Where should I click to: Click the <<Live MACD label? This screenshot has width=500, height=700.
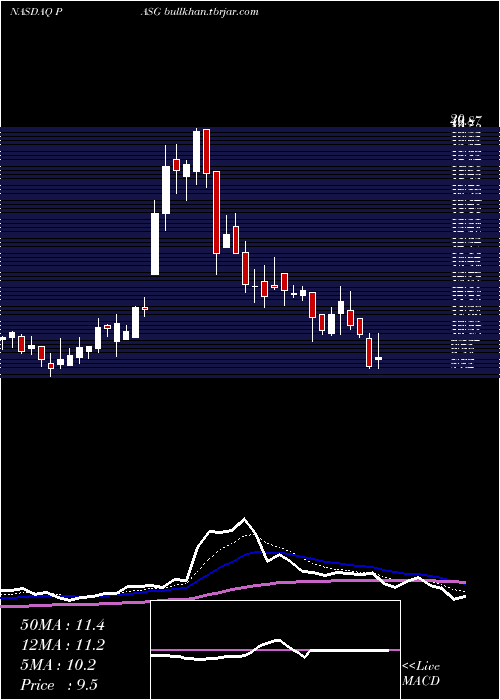(421, 673)
